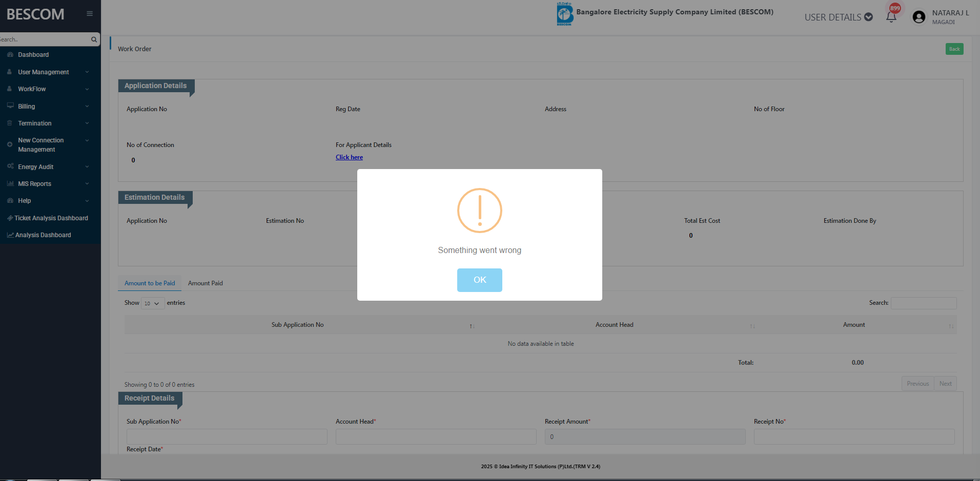Click the user avatar profile icon
Viewport: 980px width, 481px height.
(919, 17)
